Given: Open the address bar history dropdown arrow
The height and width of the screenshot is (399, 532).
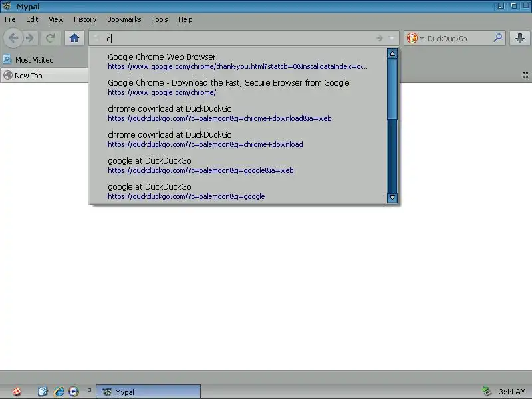Looking at the screenshot, I should [x=392, y=39].
